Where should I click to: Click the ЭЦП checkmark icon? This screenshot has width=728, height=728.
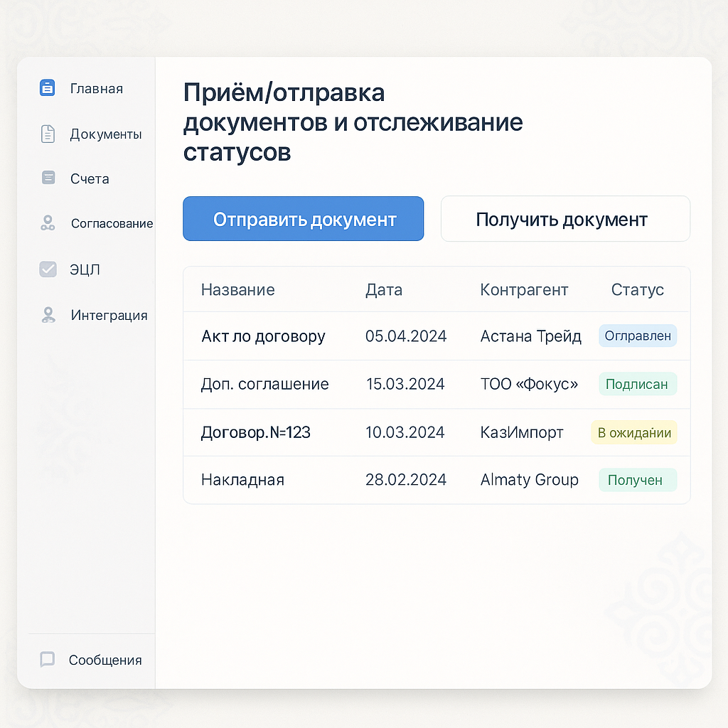[48, 269]
